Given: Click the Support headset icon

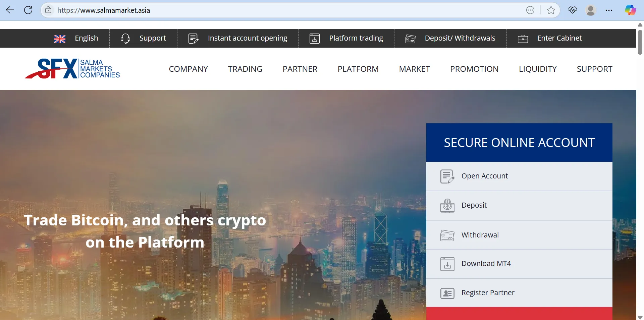Looking at the screenshot, I should click(125, 39).
